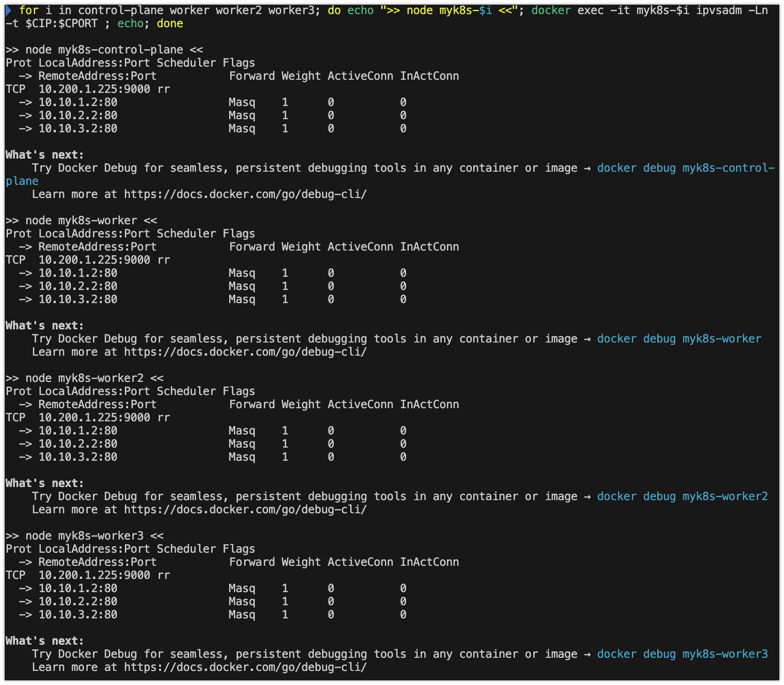Click the first 'What's next:' heading

(x=45, y=155)
